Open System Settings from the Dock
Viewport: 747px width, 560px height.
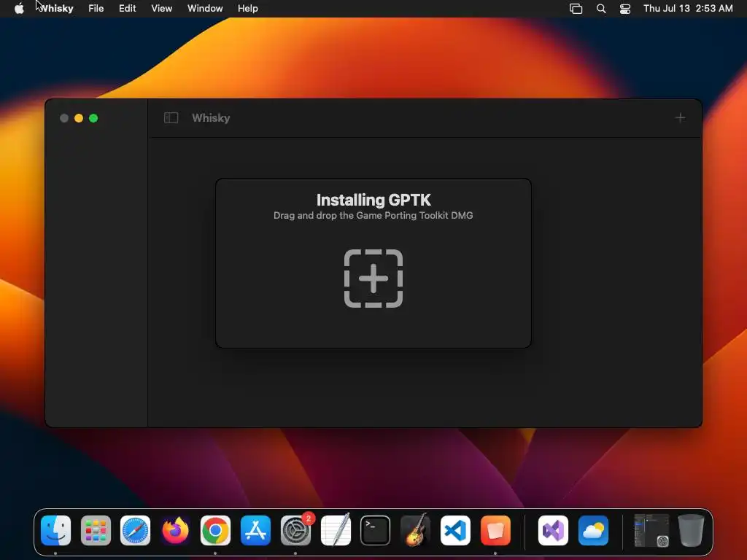coord(295,531)
